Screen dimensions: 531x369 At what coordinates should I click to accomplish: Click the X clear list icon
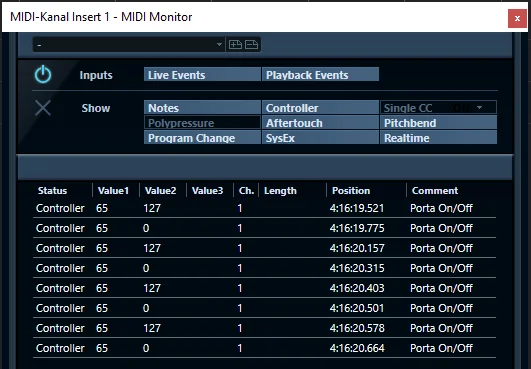pos(43,108)
